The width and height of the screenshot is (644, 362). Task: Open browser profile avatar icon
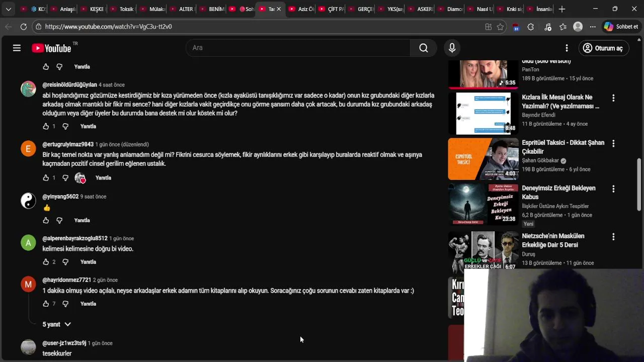(578, 27)
